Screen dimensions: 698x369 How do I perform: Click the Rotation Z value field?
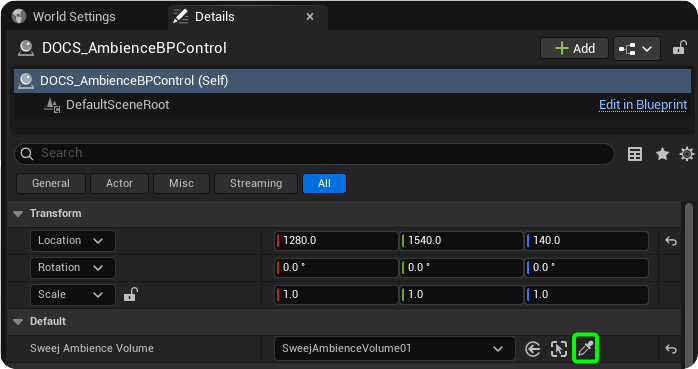click(x=586, y=268)
